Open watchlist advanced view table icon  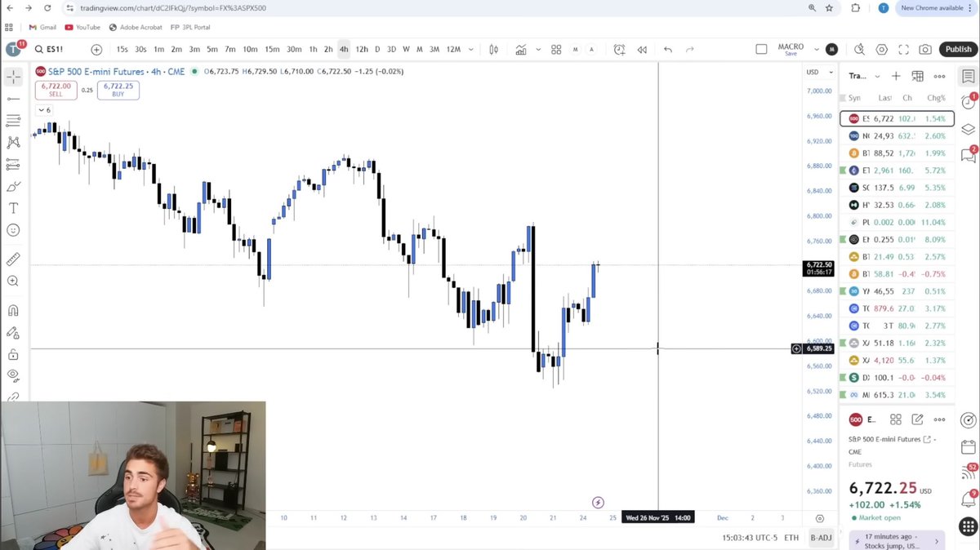(x=917, y=76)
